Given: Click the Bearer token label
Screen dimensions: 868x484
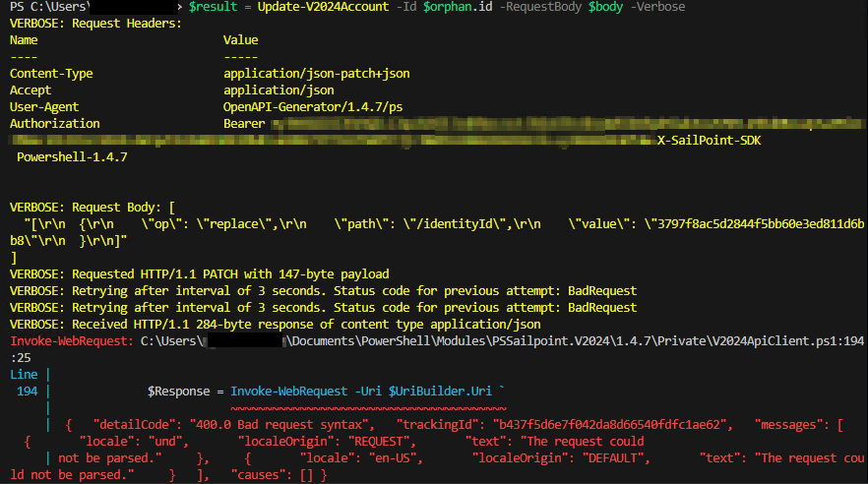Looking at the screenshot, I should pyautogui.click(x=244, y=123).
